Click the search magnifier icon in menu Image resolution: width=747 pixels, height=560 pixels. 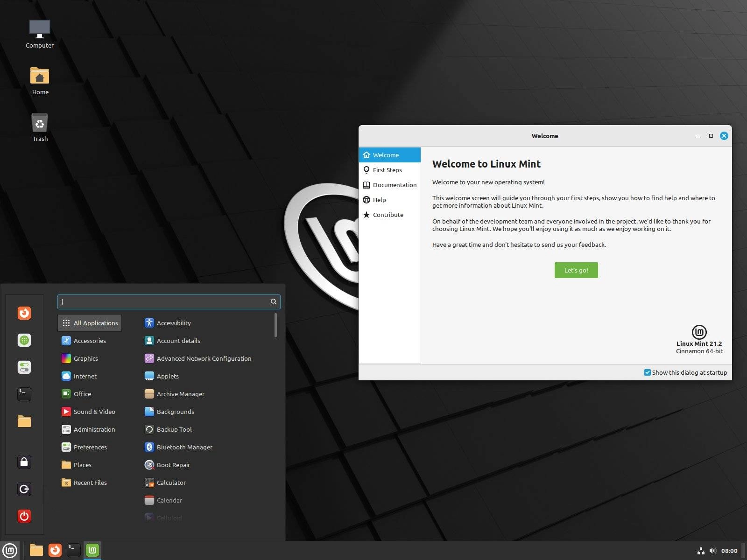[274, 302]
